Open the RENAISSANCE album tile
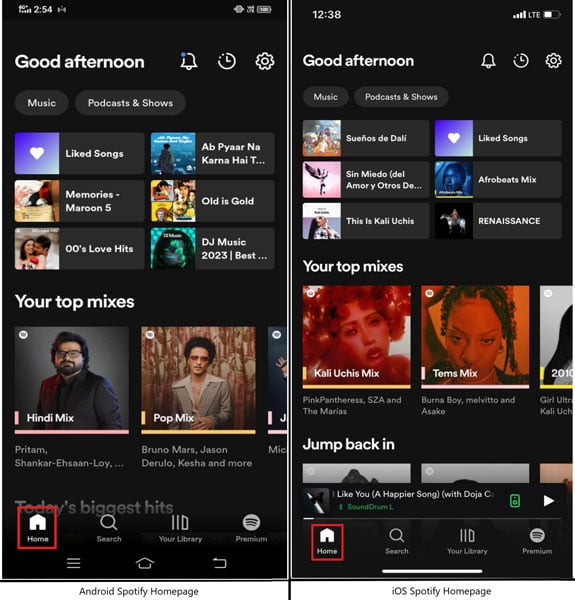This screenshot has width=575, height=600. coord(498,221)
